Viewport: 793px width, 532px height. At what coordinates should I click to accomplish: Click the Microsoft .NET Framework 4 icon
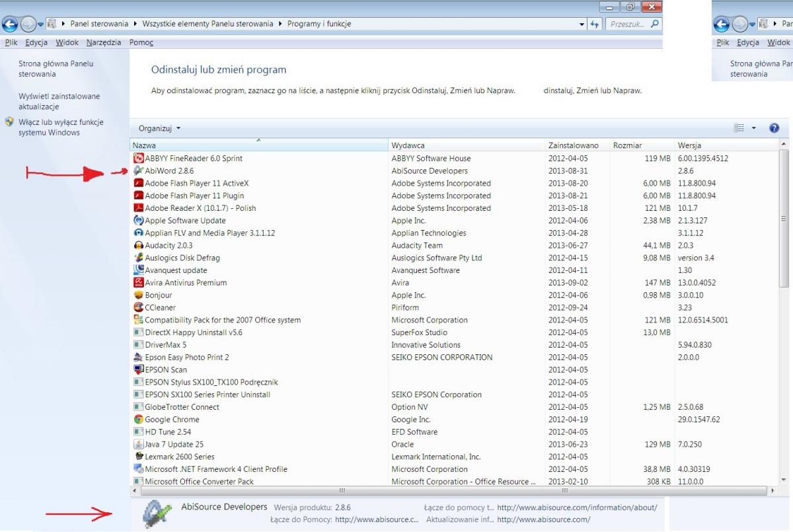coord(138,469)
